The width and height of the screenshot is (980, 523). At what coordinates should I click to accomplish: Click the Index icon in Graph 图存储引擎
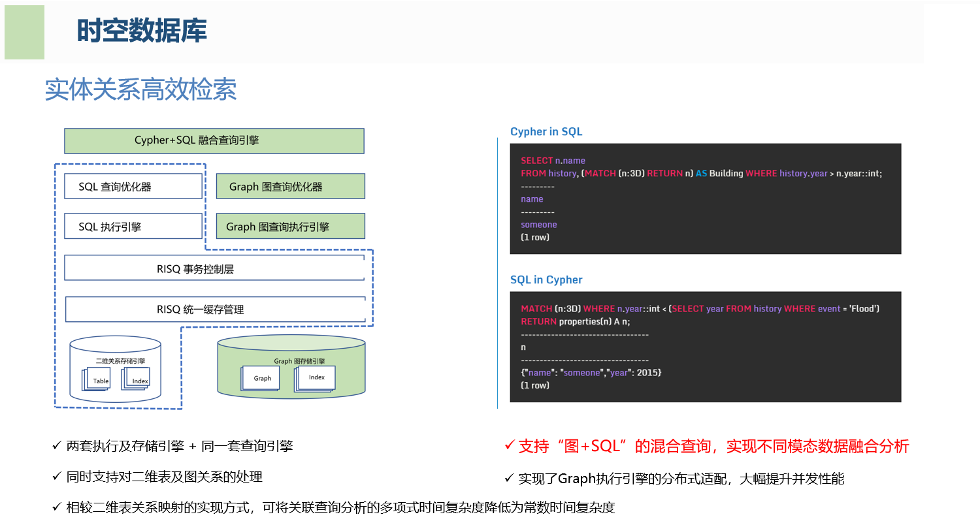tap(316, 377)
